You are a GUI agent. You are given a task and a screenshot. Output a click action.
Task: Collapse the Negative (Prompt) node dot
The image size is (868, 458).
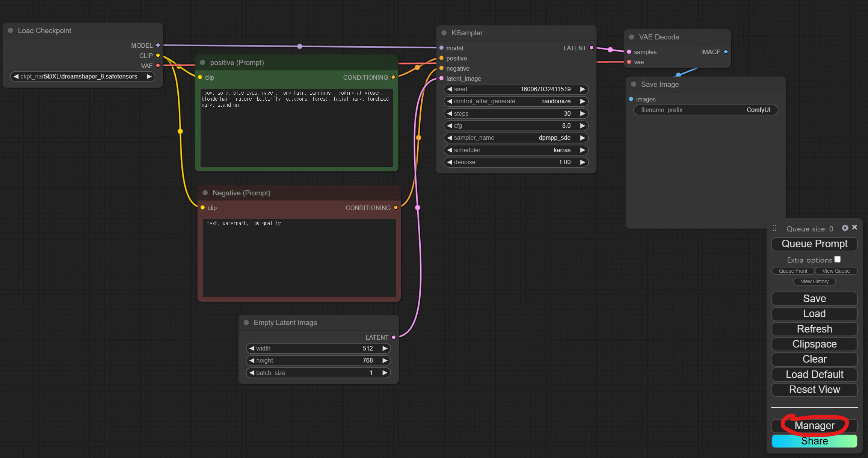pyautogui.click(x=205, y=193)
